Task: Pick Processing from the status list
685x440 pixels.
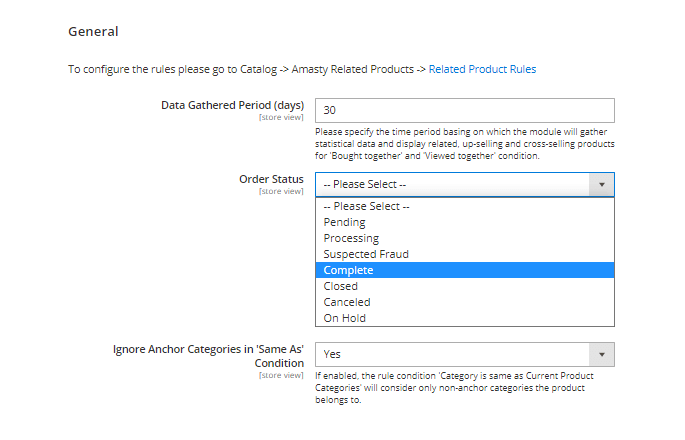Action: [x=351, y=238]
